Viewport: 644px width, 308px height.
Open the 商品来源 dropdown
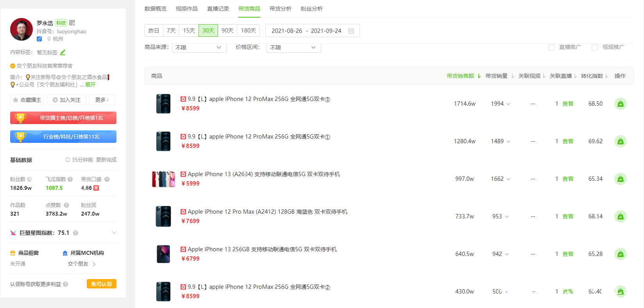click(x=199, y=47)
